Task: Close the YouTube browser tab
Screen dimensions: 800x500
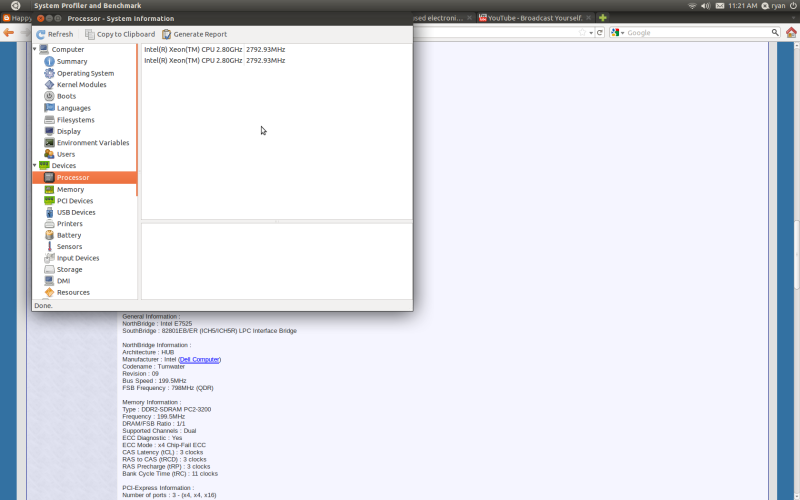Action: coord(588,18)
